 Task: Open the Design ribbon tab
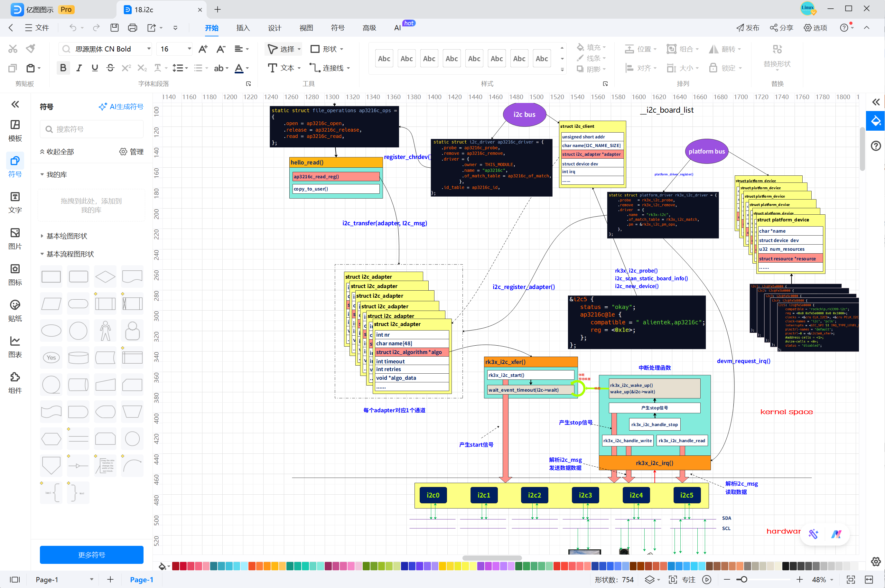pos(274,28)
